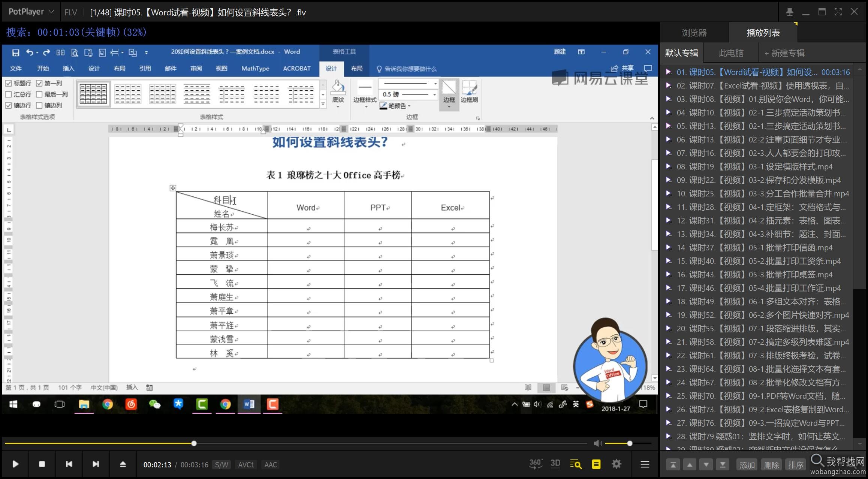Select playlist item 08 设定模版样式.mp4
Viewport: 868px width, 479px height.
757,167
